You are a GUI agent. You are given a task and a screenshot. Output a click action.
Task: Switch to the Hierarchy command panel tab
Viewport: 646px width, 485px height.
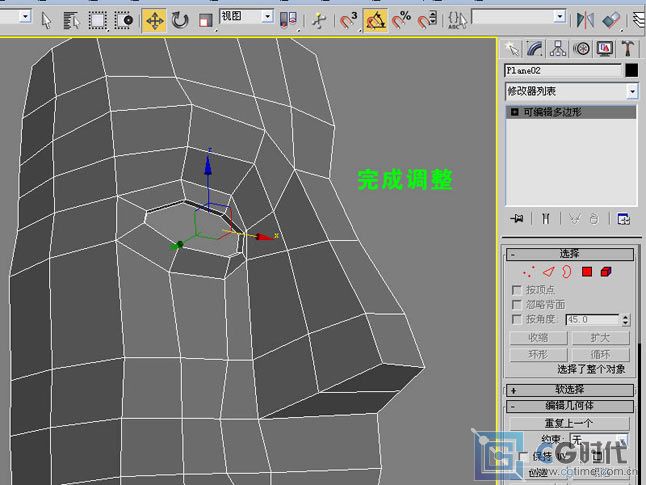pos(558,49)
